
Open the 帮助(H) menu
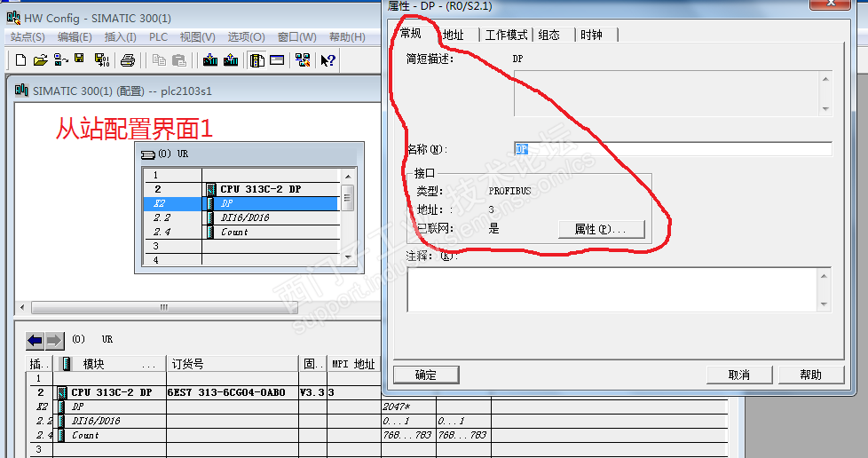pyautogui.click(x=347, y=37)
